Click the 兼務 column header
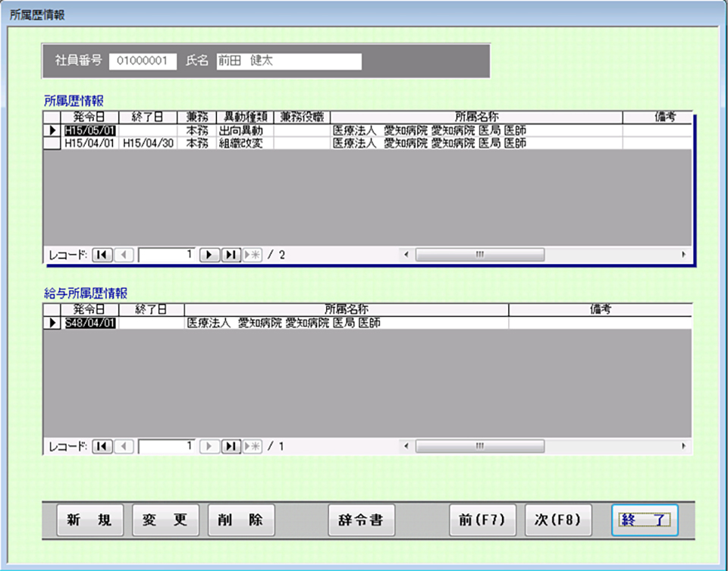The width and height of the screenshot is (728, 571). (x=197, y=117)
